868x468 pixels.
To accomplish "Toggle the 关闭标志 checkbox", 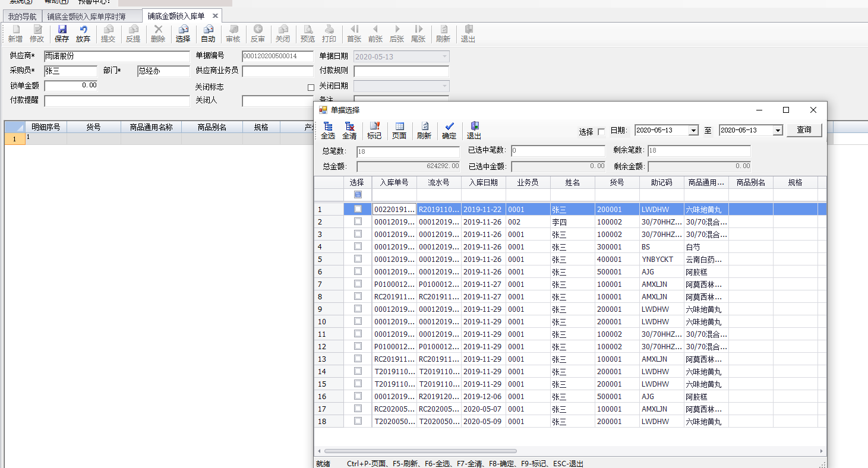I will [311, 87].
